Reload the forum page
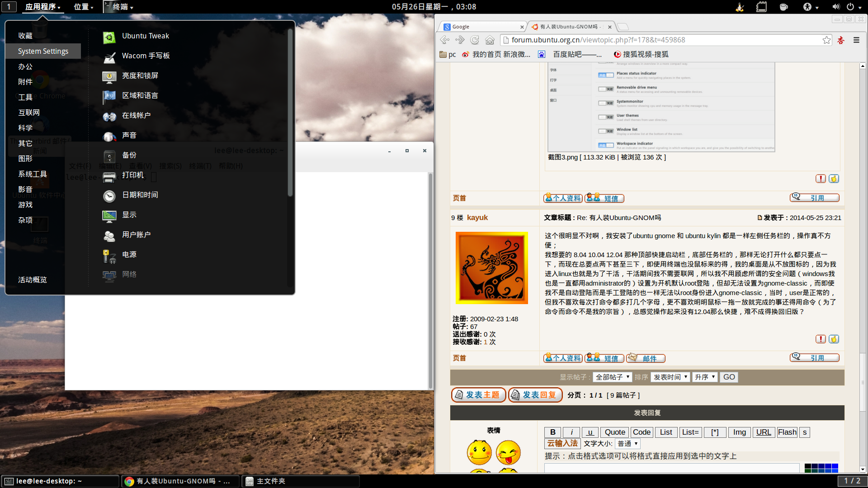The image size is (868, 488). [475, 40]
